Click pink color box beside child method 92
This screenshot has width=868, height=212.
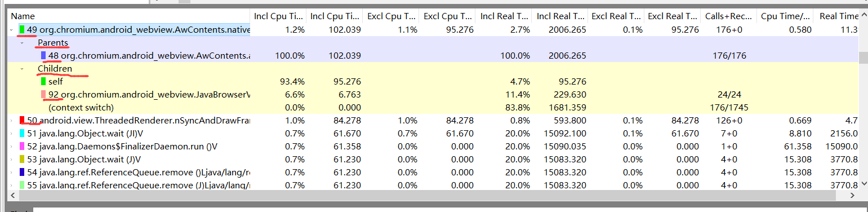(x=43, y=95)
